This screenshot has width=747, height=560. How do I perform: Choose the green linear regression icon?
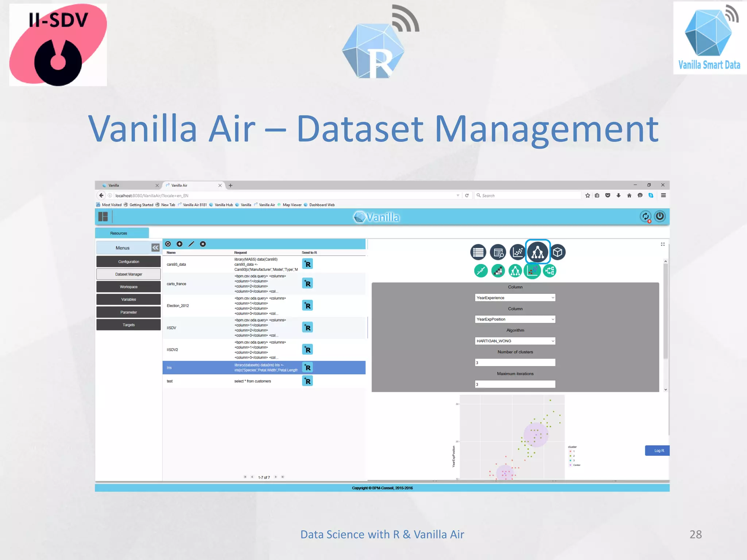(481, 271)
